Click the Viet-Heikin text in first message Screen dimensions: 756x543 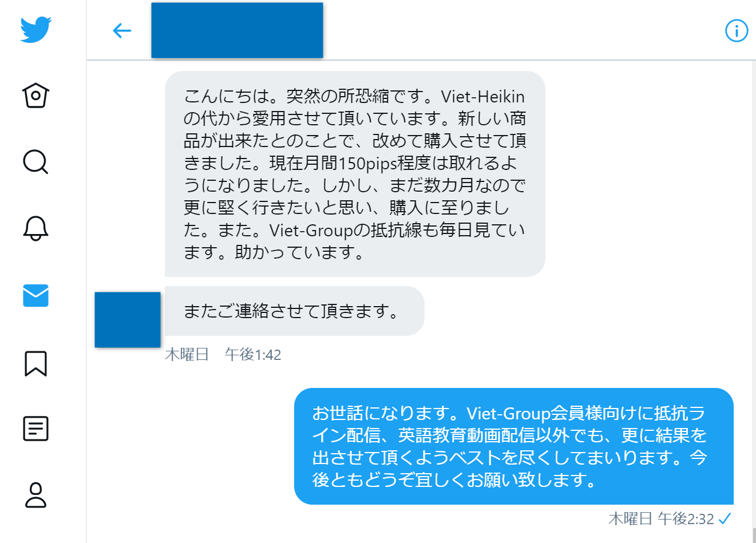click(482, 96)
